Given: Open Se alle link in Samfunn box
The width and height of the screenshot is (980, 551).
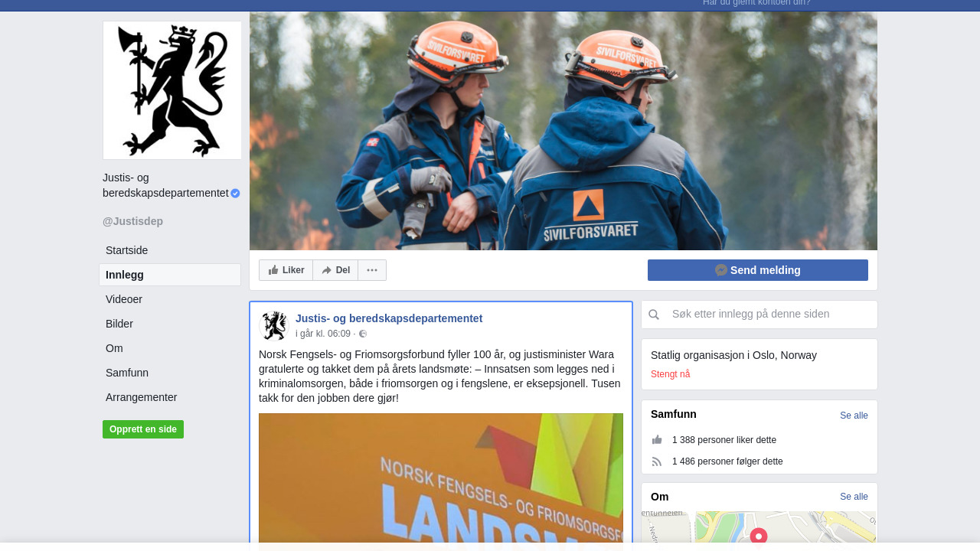Looking at the screenshot, I should (854, 416).
